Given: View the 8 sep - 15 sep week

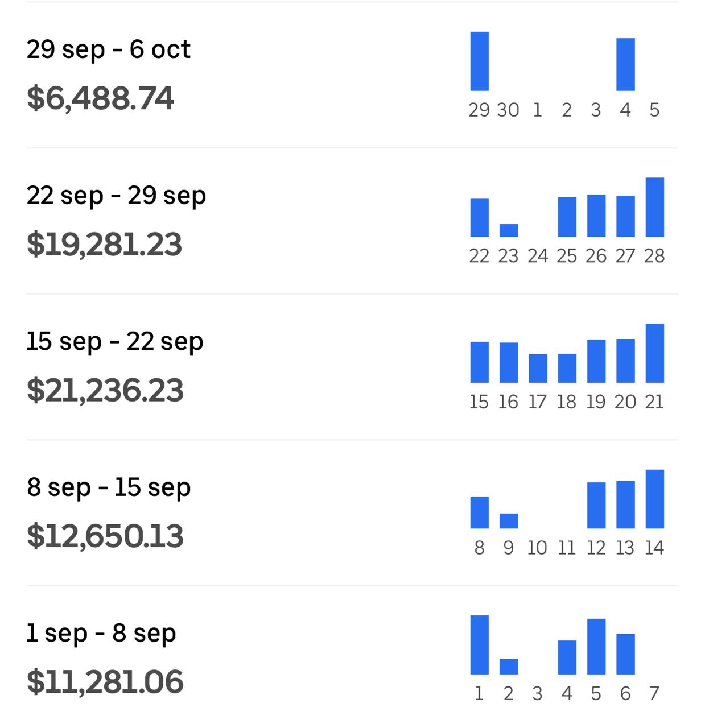Looking at the screenshot, I should (x=109, y=488).
